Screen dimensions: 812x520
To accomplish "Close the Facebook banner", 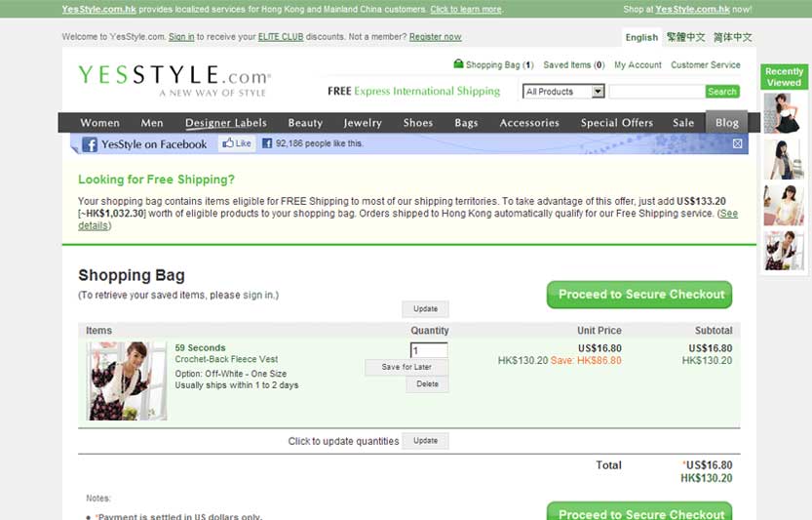I will [738, 143].
